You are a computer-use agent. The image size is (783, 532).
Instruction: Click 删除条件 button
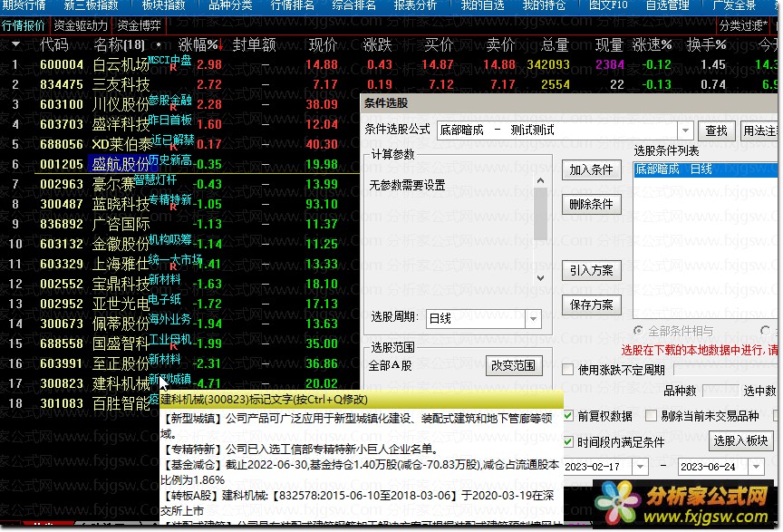pyautogui.click(x=591, y=204)
